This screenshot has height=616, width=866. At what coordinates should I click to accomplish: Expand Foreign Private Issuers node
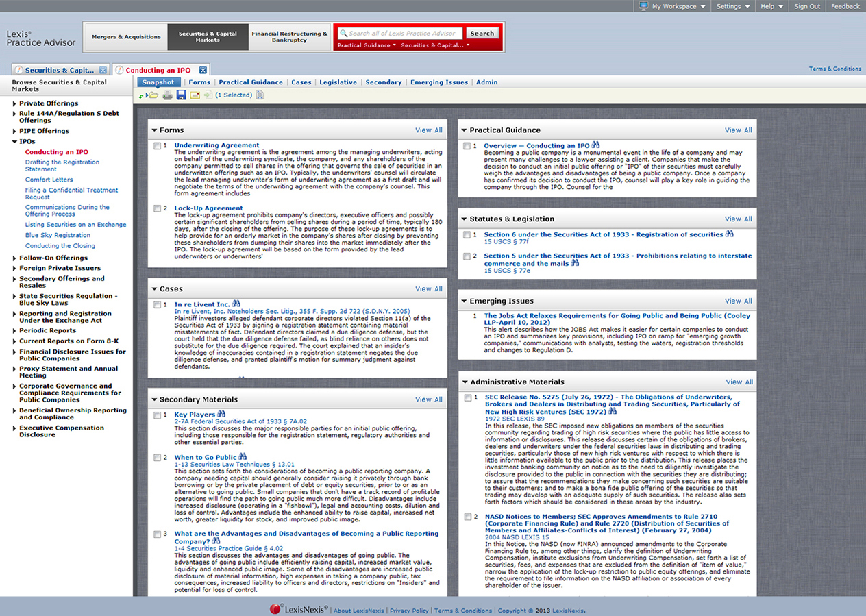click(x=15, y=269)
